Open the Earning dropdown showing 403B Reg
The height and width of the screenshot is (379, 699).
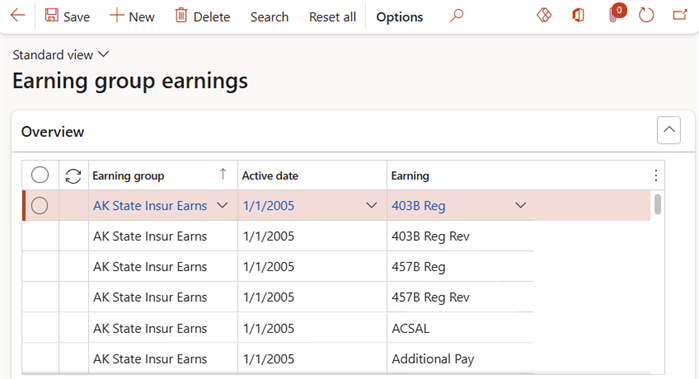point(520,206)
